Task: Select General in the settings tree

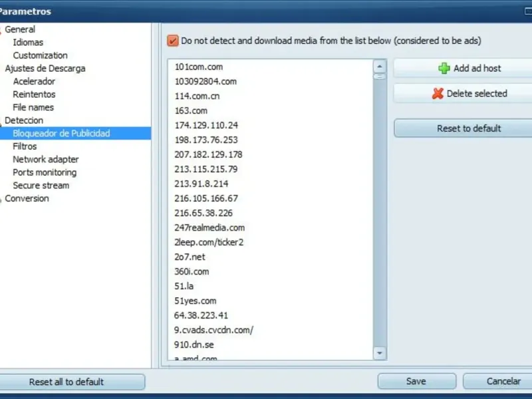Action: click(20, 29)
